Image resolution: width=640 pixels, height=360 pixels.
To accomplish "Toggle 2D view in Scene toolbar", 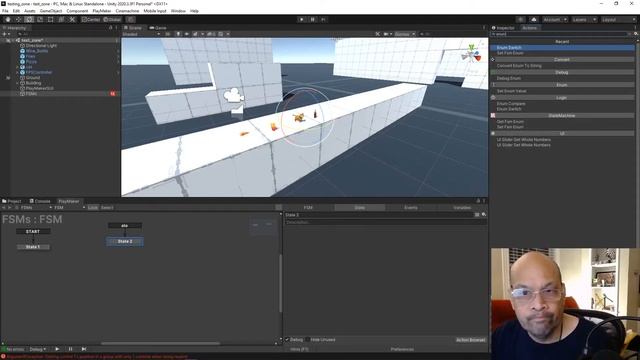I will (x=168, y=34).
